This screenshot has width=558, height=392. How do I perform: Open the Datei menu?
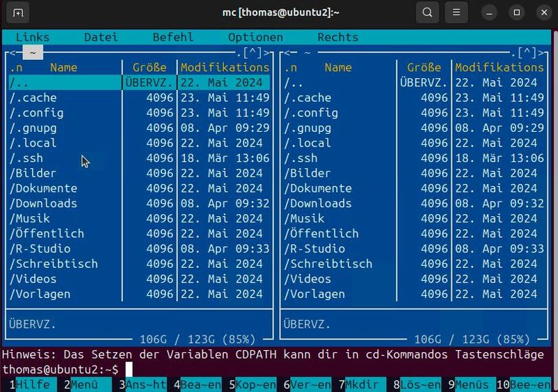(x=101, y=37)
